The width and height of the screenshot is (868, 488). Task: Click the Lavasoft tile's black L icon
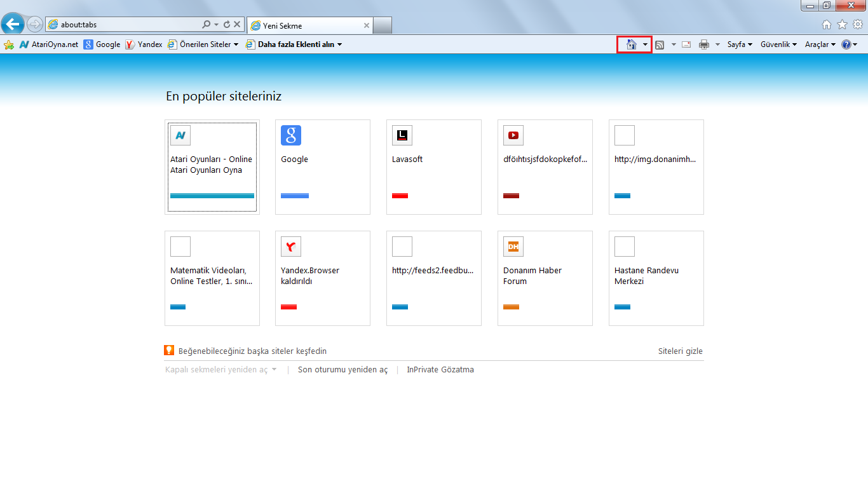[402, 135]
